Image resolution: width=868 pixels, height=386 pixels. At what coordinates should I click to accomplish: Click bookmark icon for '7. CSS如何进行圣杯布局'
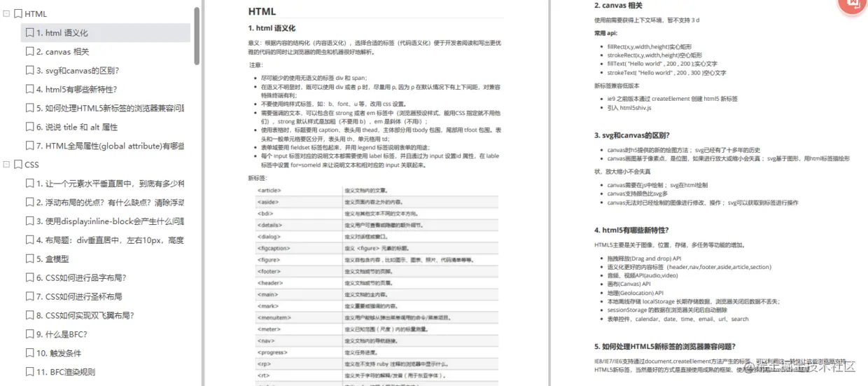(x=29, y=296)
